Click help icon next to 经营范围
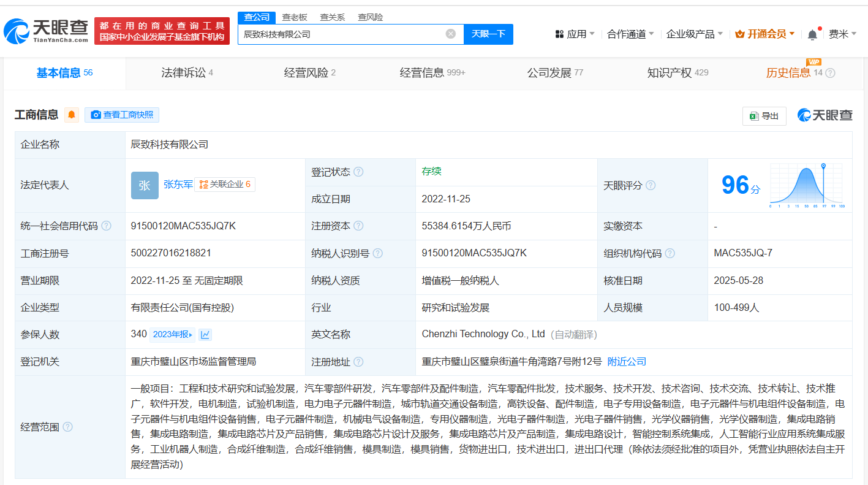This screenshot has height=485, width=868. [67, 427]
